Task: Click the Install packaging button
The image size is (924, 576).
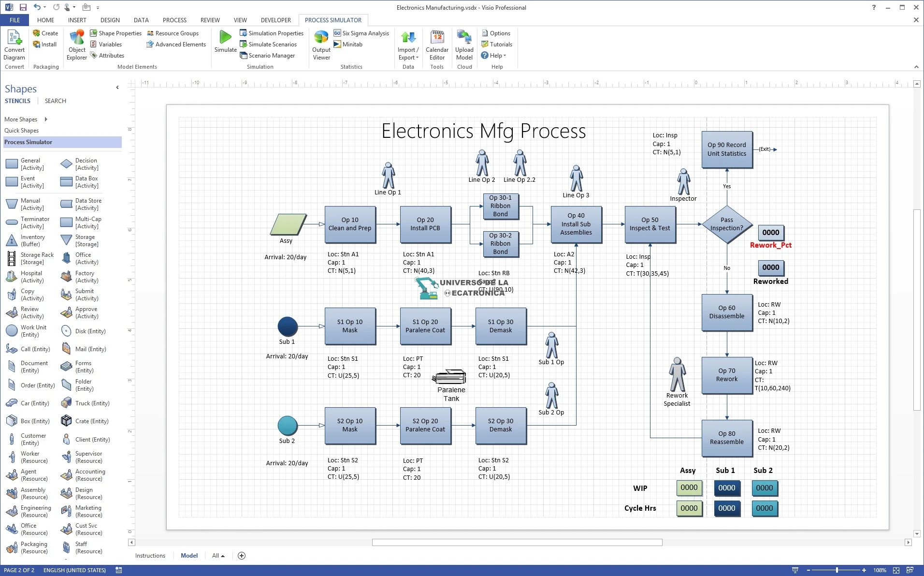Action: [x=44, y=44]
